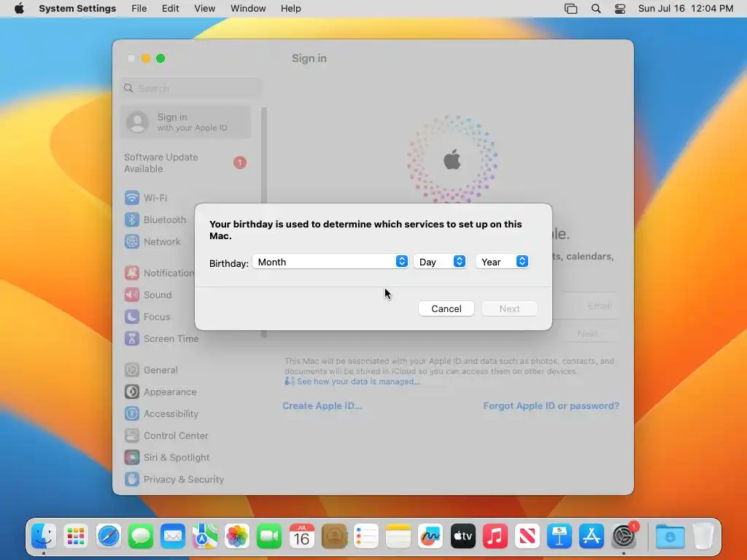Select Bluetooth in the sidebar
Image resolution: width=747 pixels, height=560 pixels.
(x=186, y=219)
